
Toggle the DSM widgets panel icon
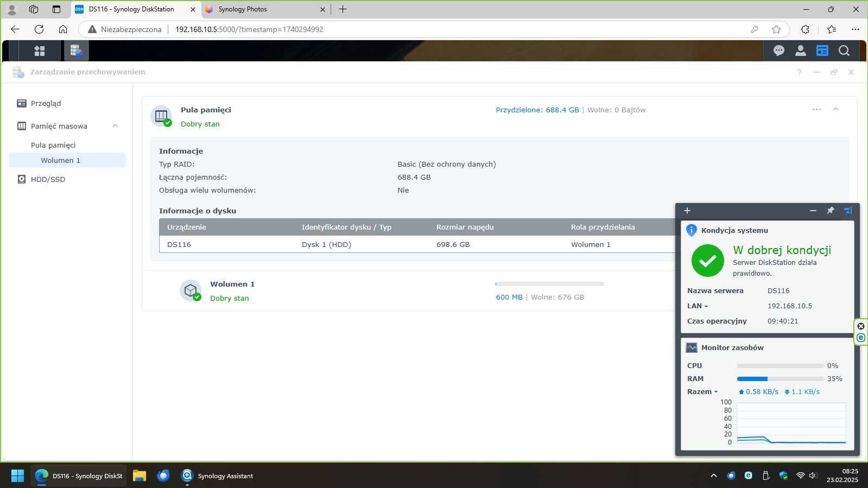822,50
